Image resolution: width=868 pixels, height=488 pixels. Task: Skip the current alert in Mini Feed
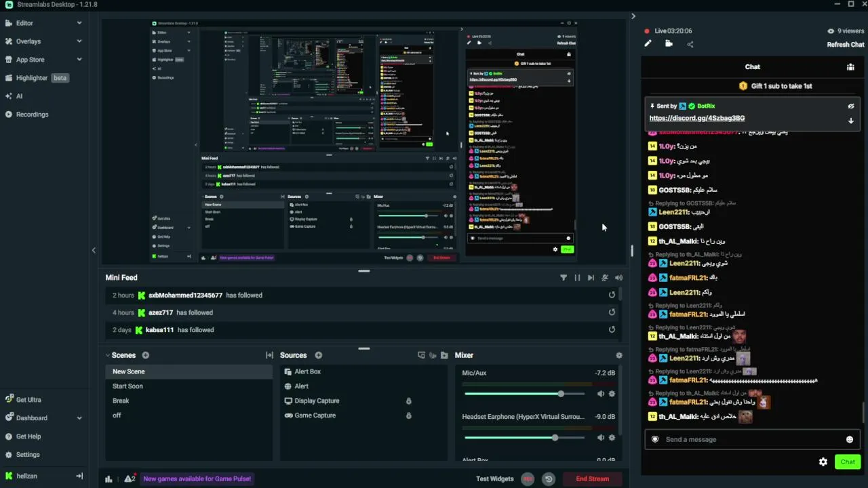click(591, 278)
